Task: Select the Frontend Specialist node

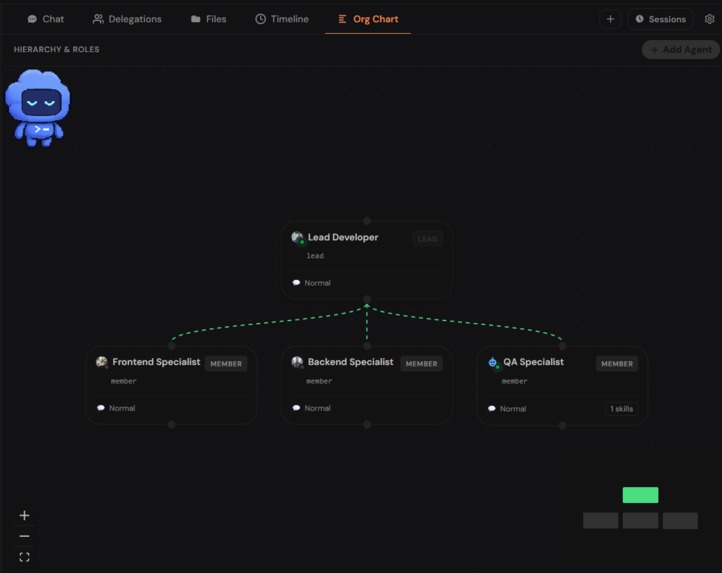Action: [x=171, y=385]
